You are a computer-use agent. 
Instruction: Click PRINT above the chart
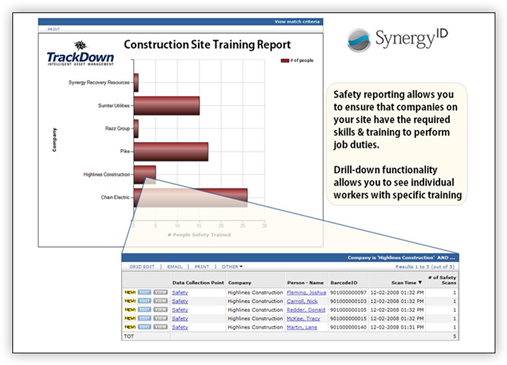coord(54,29)
